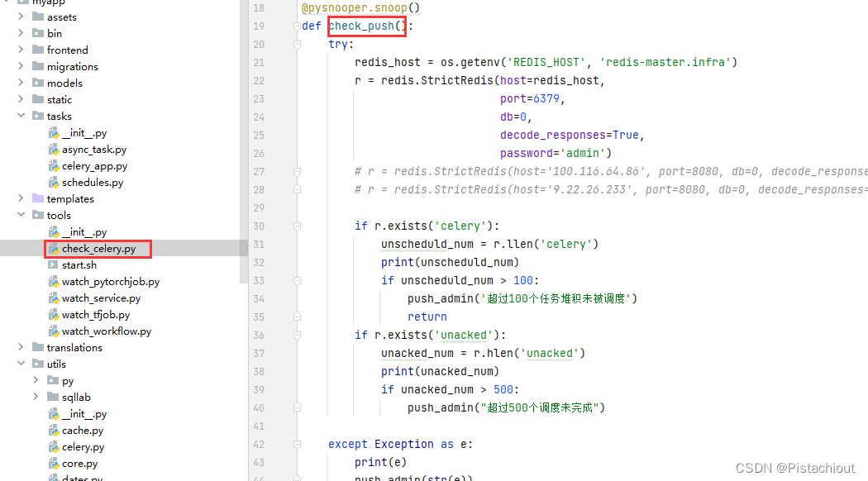The height and width of the screenshot is (481, 868).
Task: Click async_task.py Python file icon
Action: [54, 150]
